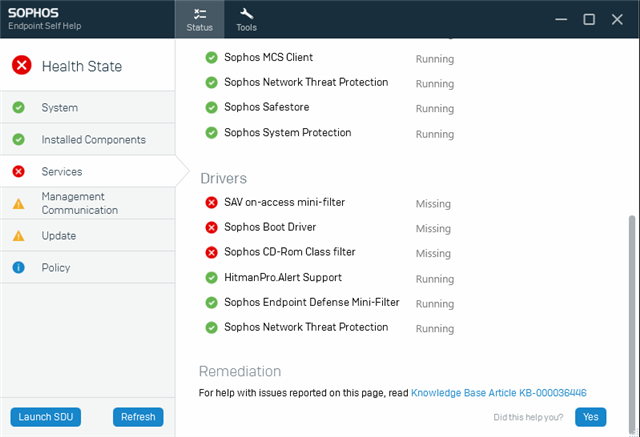Click the Health State heading
Image resolution: width=640 pixels, height=437 pixels.
point(82,66)
